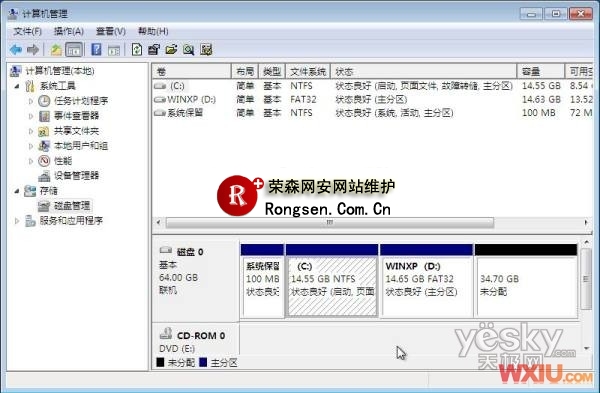Click the Forward arrow toolbar icon
The image size is (600, 393).
33,50
